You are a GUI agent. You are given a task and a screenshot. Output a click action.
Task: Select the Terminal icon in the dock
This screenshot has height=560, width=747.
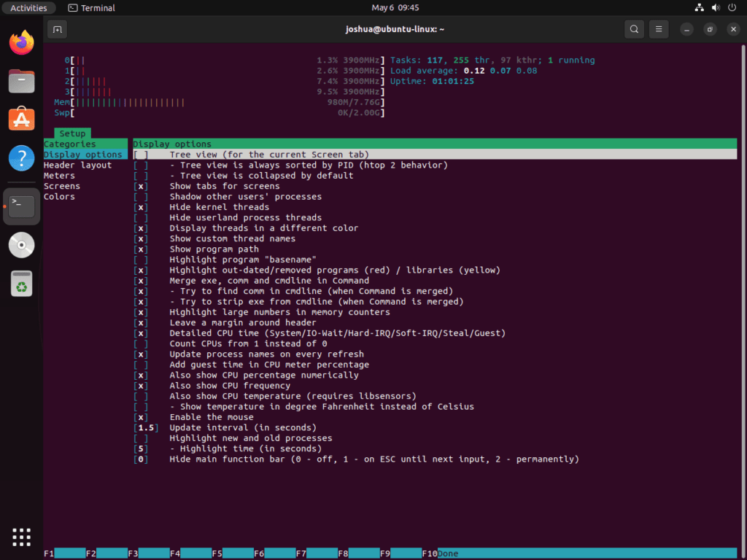[21, 206]
